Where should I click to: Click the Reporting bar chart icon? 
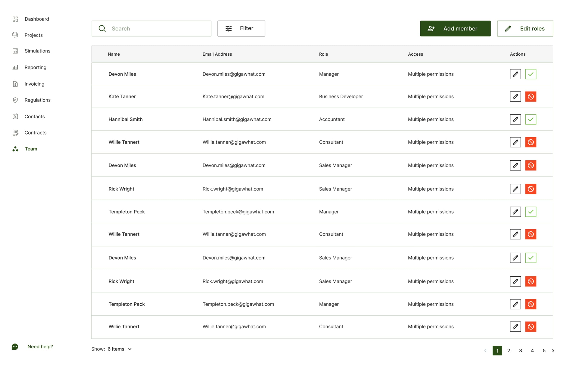coord(15,67)
